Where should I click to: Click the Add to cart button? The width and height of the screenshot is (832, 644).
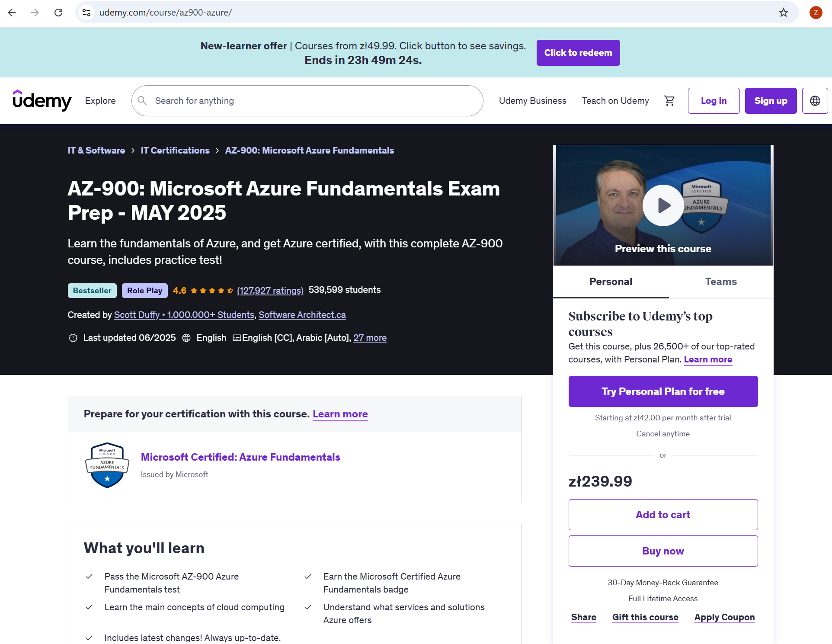click(663, 515)
